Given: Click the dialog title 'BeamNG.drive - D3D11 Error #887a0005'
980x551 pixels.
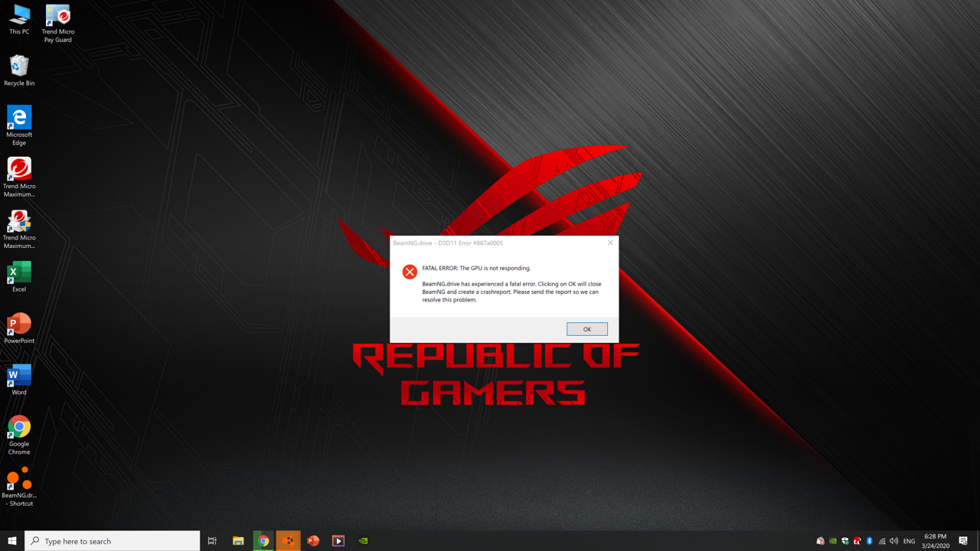Looking at the screenshot, I should click(448, 243).
